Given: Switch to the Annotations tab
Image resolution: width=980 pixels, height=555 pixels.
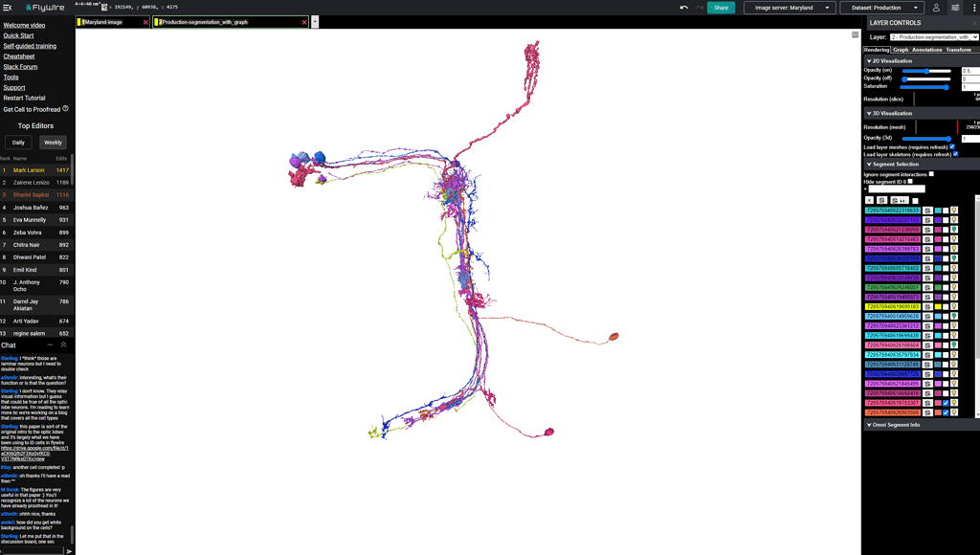Looking at the screenshot, I should pos(926,50).
